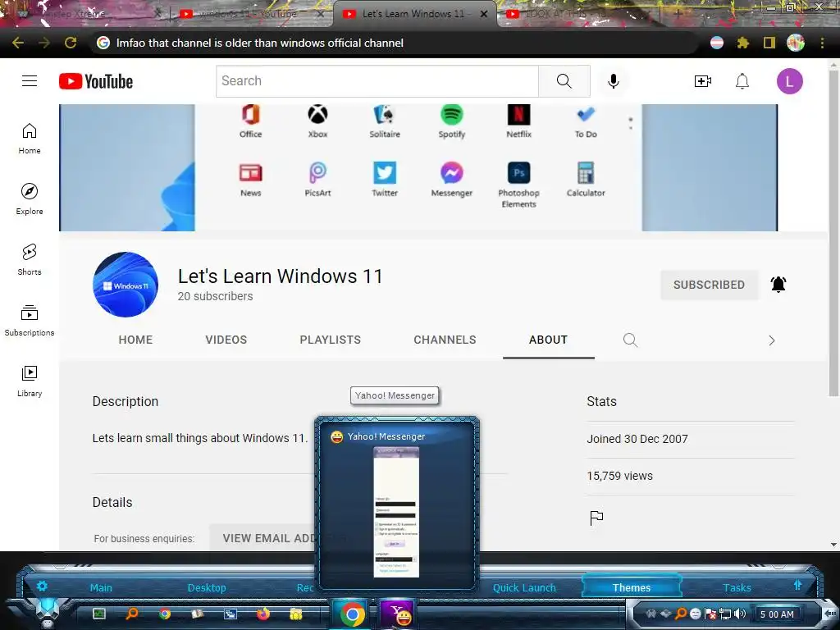Launch the small Chrome quick launch icon
Image resolution: width=840 pixels, height=630 pixels.
(164, 614)
